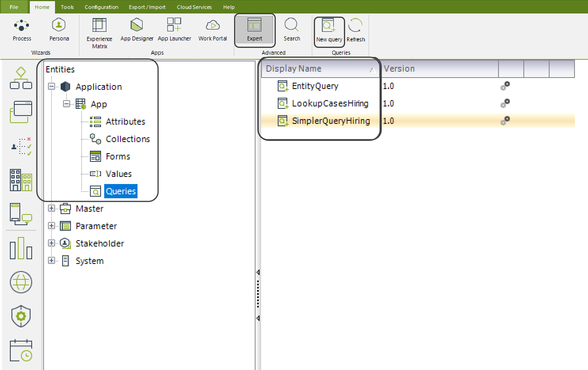Open the File menu
Image resolution: width=588 pixels, height=370 pixels.
(x=14, y=7)
